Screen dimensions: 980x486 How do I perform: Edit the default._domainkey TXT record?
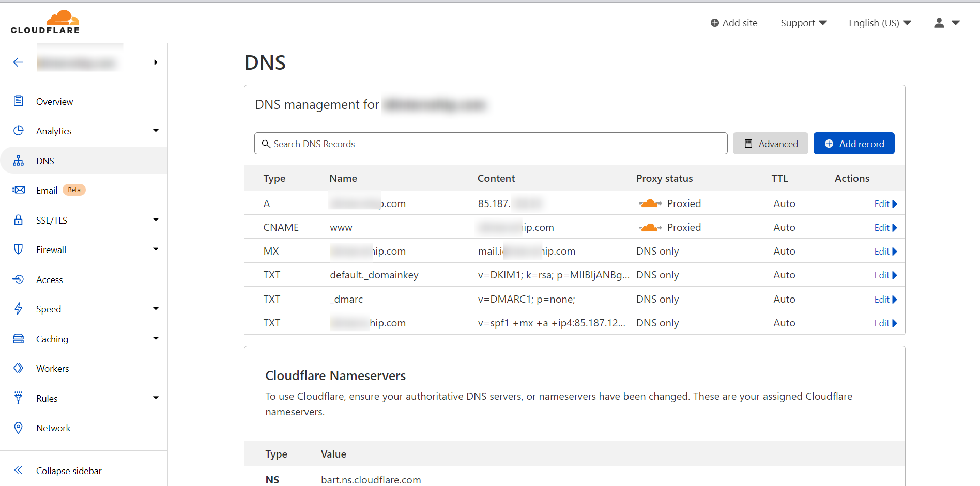pyautogui.click(x=885, y=275)
